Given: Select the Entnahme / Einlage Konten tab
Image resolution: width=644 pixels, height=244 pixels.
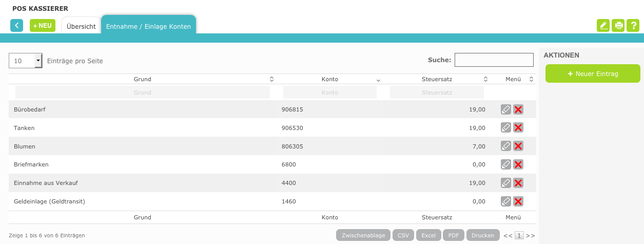Looking at the screenshot, I should (148, 26).
